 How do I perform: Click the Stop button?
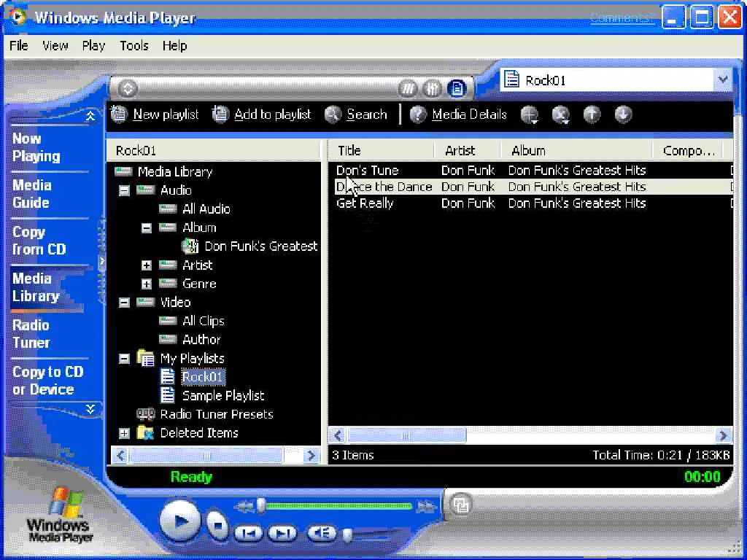pyautogui.click(x=217, y=525)
